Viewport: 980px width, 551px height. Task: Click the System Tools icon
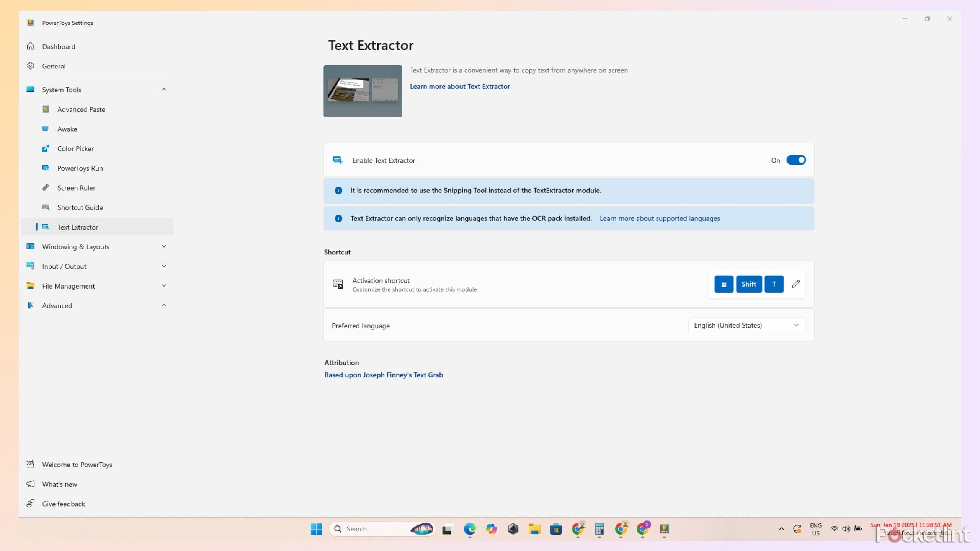tap(31, 90)
